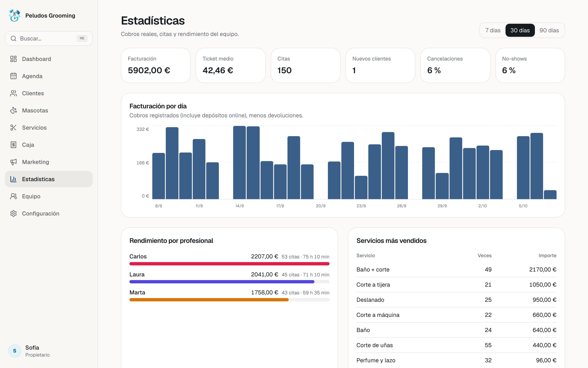This screenshot has width=588, height=368.
Task: Open Configuración settings
Action: (x=49, y=213)
